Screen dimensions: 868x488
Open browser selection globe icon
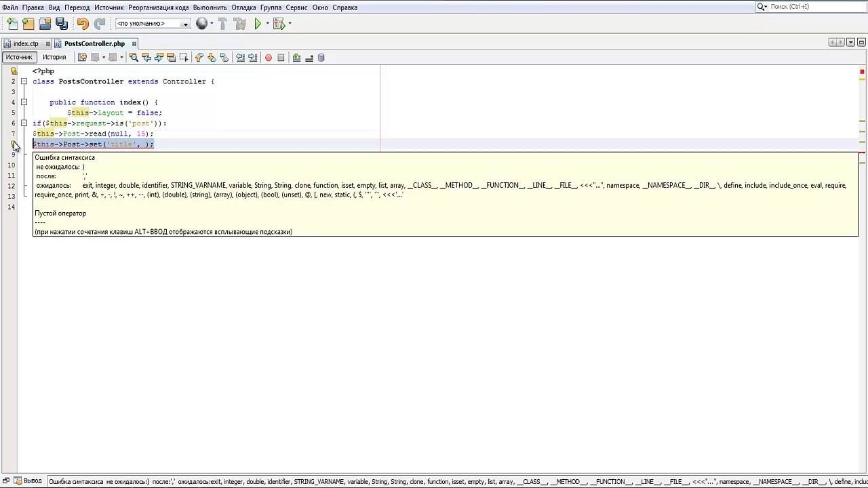(x=201, y=24)
